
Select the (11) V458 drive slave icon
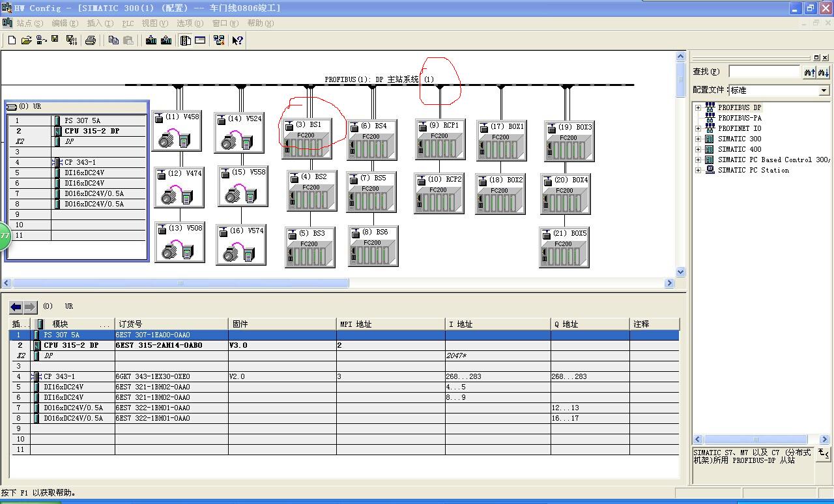(177, 131)
